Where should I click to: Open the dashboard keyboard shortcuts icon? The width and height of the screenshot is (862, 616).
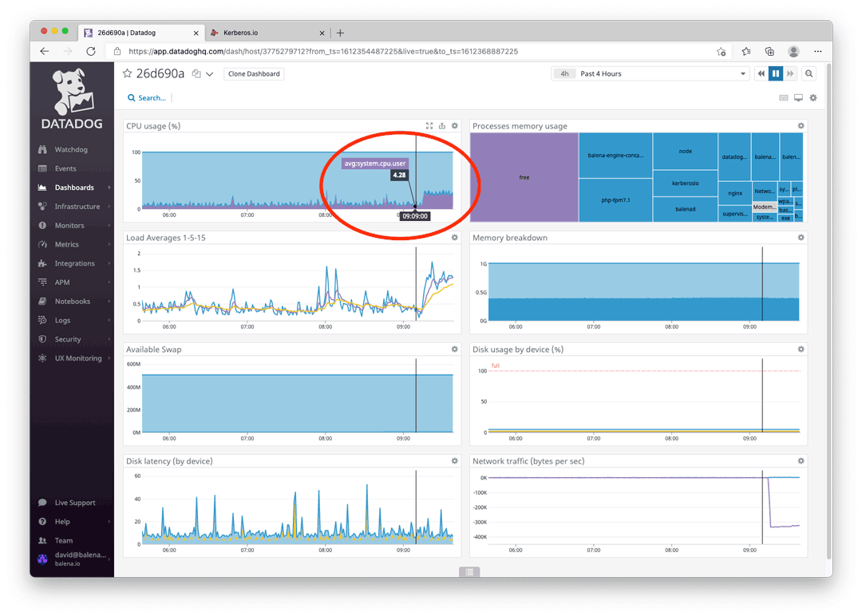pos(783,97)
